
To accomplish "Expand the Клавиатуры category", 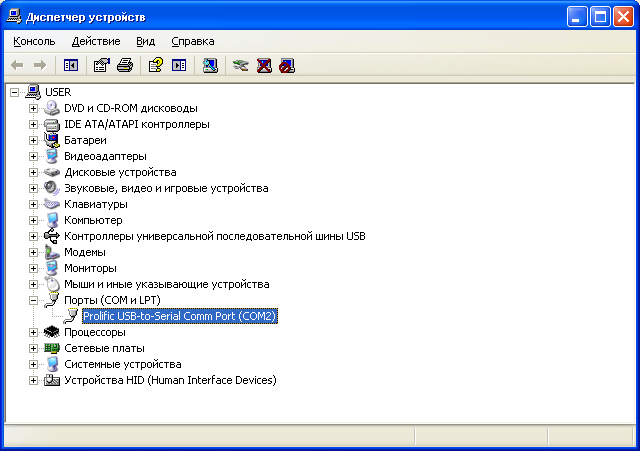I will point(33,204).
